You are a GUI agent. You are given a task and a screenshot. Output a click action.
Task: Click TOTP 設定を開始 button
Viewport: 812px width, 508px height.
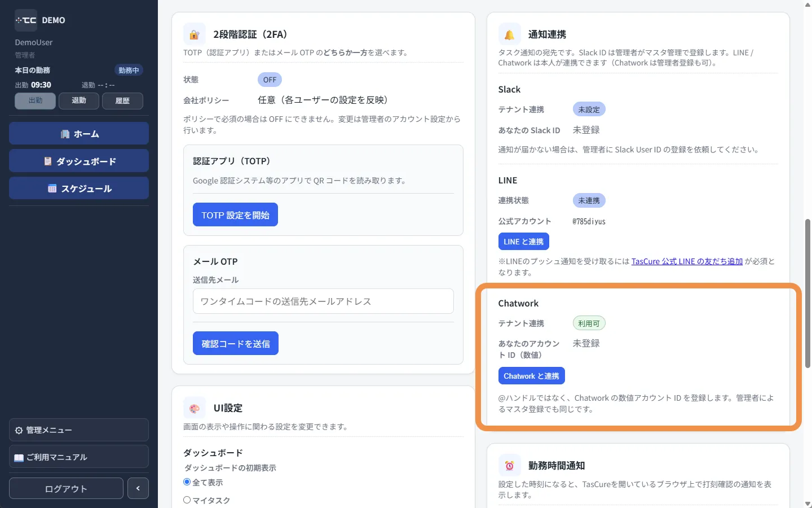[x=235, y=214]
